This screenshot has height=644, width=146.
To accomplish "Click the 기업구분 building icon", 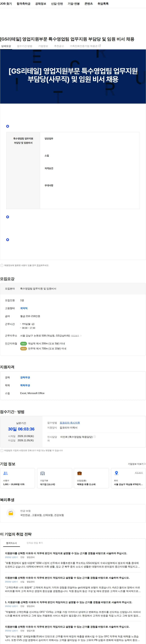I will pyautogui.click(x=42, y=473).
